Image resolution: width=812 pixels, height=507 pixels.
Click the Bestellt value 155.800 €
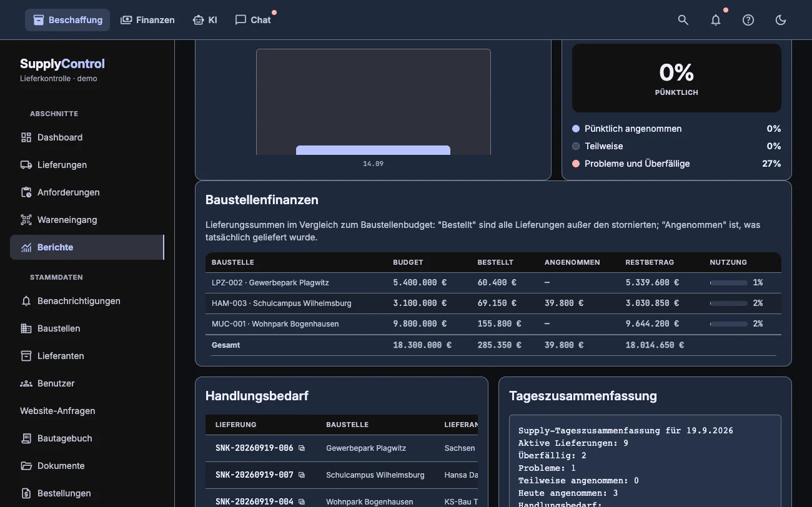click(499, 324)
